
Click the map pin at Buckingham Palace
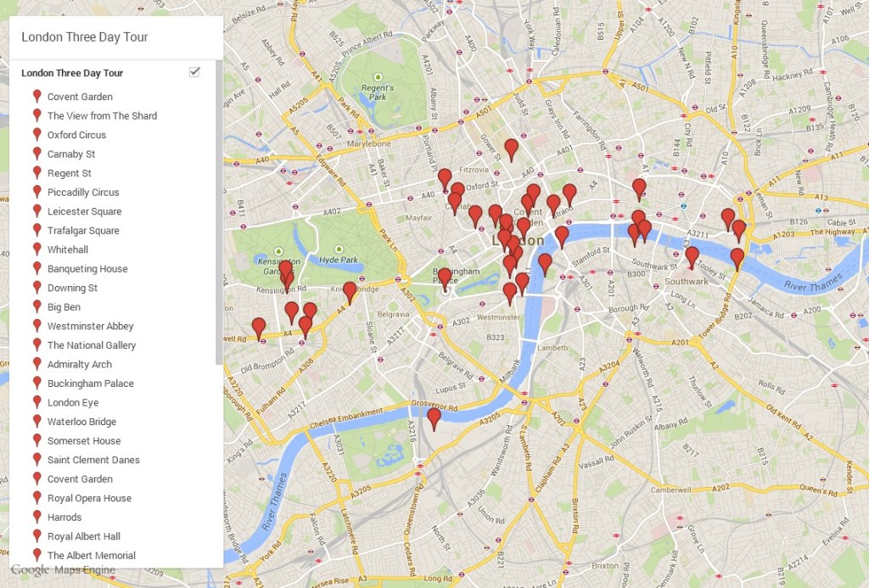pyautogui.click(x=444, y=277)
